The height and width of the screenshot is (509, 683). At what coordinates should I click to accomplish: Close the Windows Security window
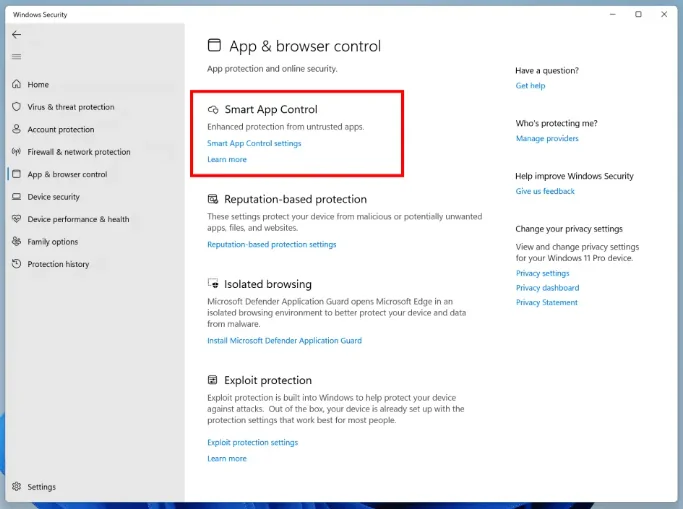click(664, 14)
